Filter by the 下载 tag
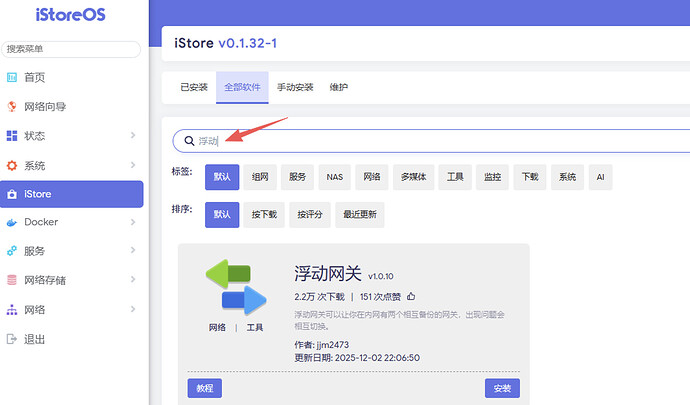 coord(530,177)
